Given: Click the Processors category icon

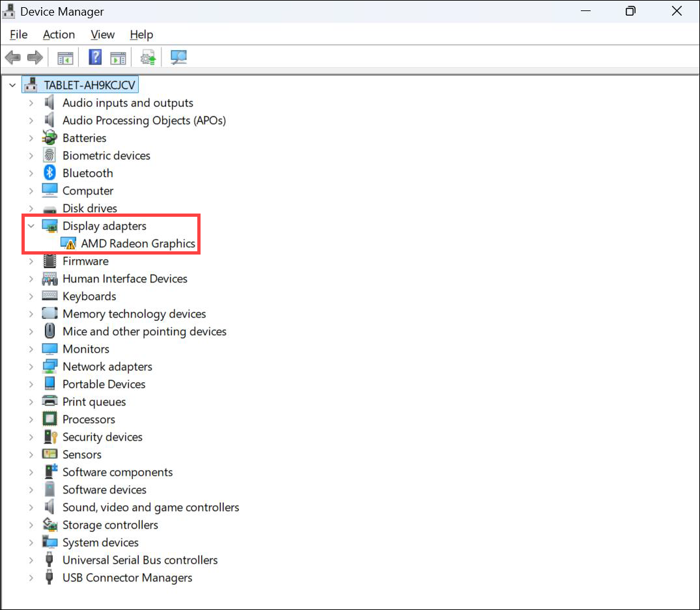Looking at the screenshot, I should click(49, 419).
